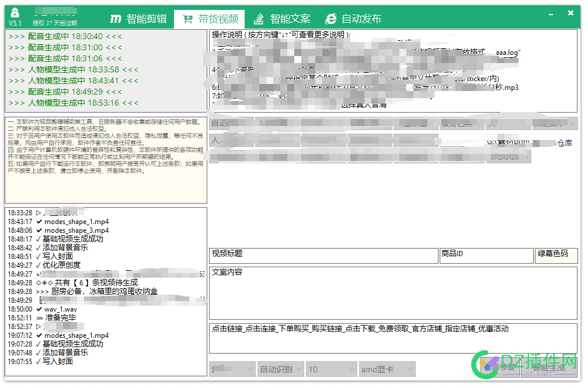The image size is (588, 388).
Task: Open the 智能文案 tab
Action: pos(282,19)
